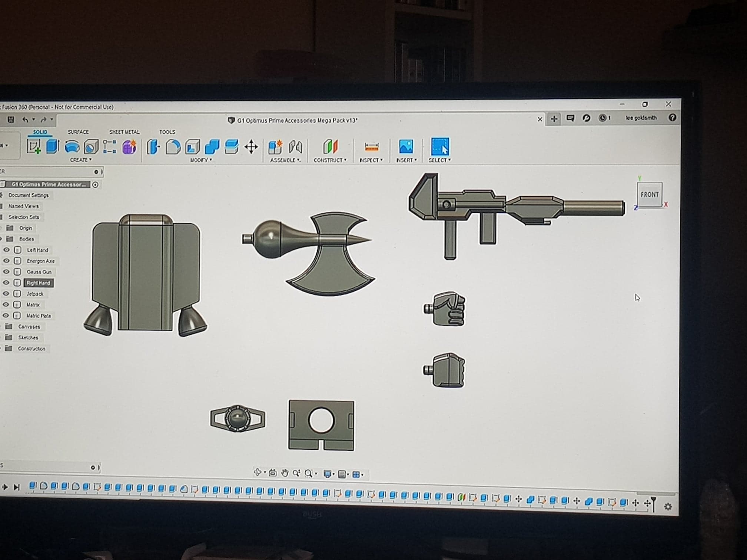Switch to the SURFACE tab
The image size is (747, 560).
pos(78,132)
